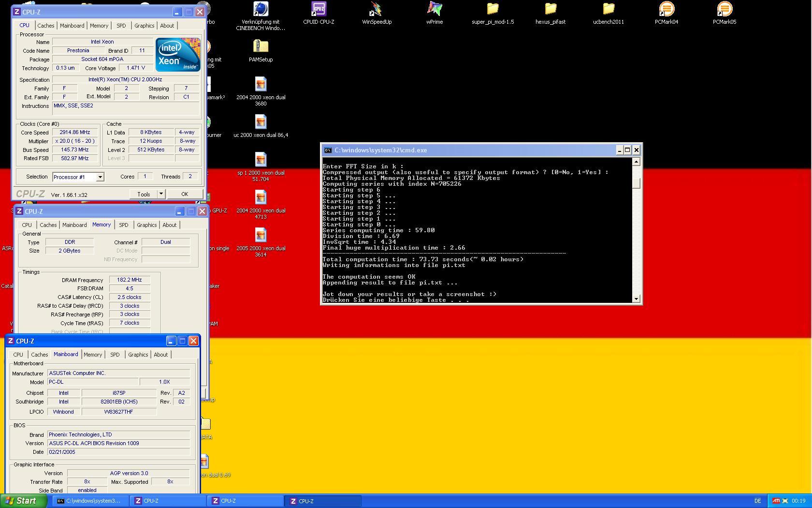Click cmd.exe window title bar icon
The height and width of the screenshot is (508, 812).
pyautogui.click(x=328, y=150)
